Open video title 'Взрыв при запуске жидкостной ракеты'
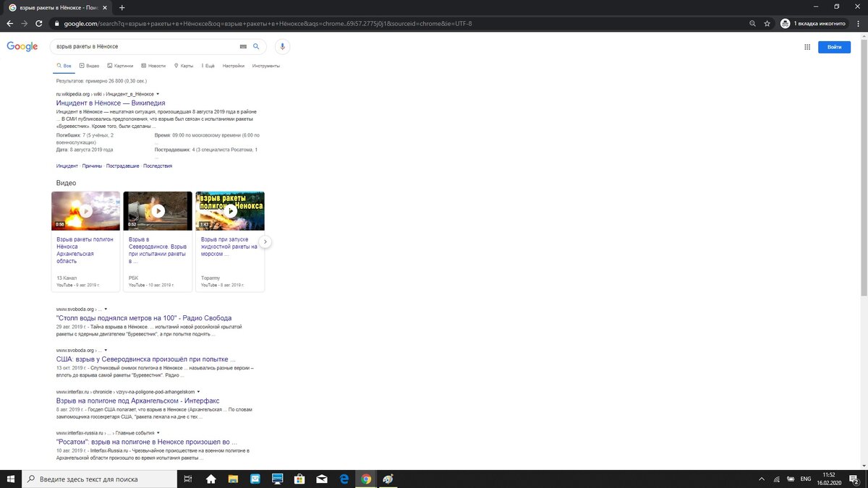 pos(229,247)
